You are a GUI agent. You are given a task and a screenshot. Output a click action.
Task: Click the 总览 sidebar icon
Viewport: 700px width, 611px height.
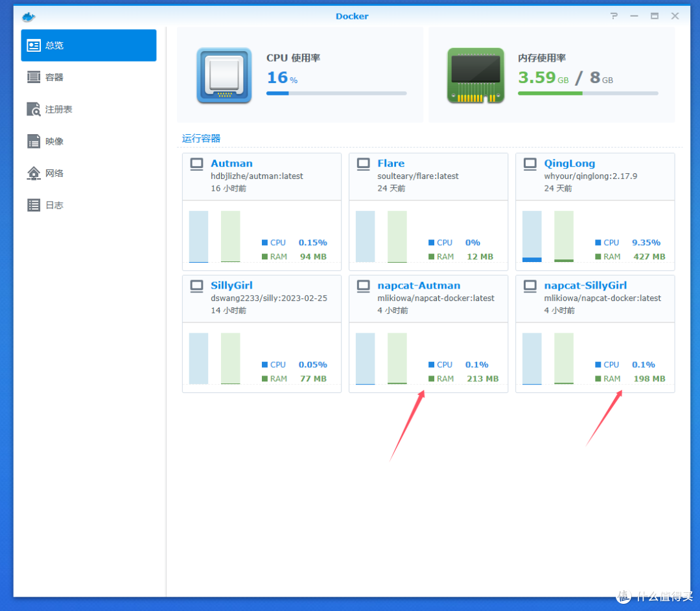point(34,45)
